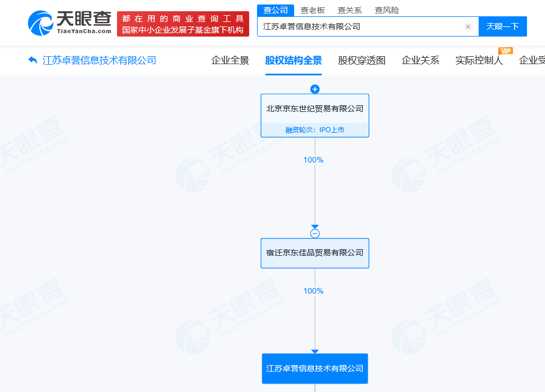Viewport: 545px width, 392px height.
Task: Select the 股权结构全景 tab
Action: click(294, 61)
